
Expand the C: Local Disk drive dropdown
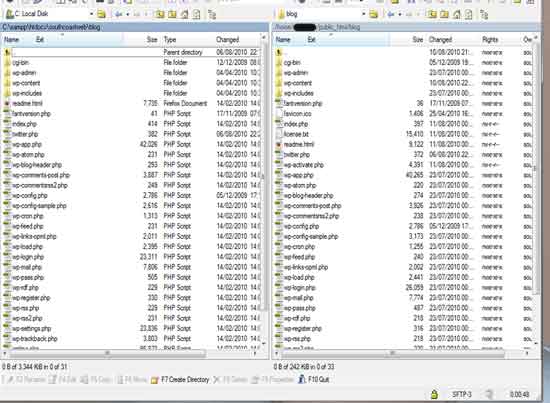click(91, 14)
